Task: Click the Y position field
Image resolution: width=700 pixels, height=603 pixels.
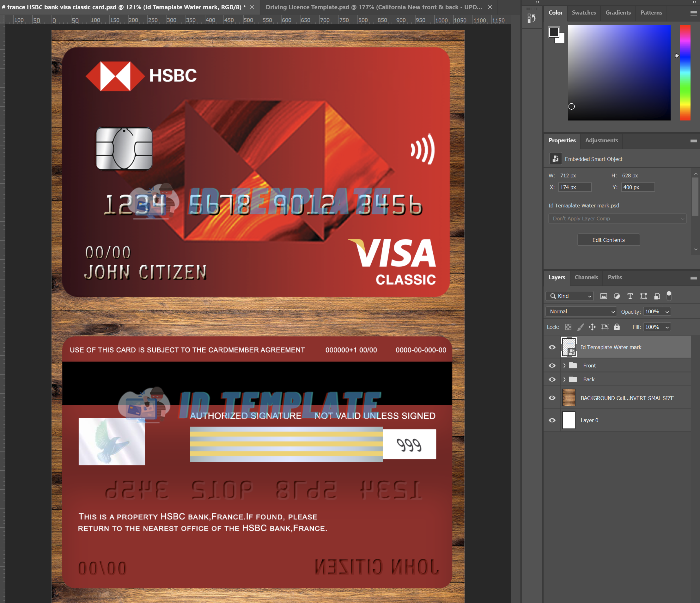Action: (638, 187)
